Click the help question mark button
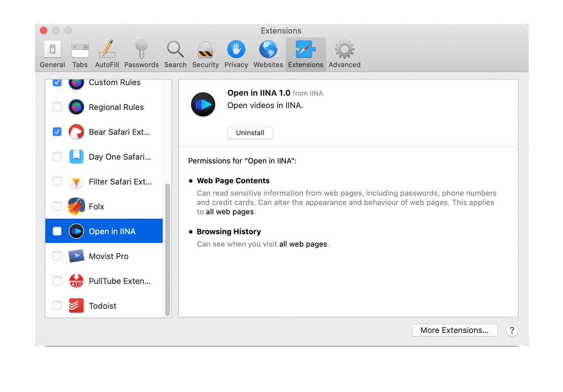Screen dimensions: 563x392 click(512, 330)
